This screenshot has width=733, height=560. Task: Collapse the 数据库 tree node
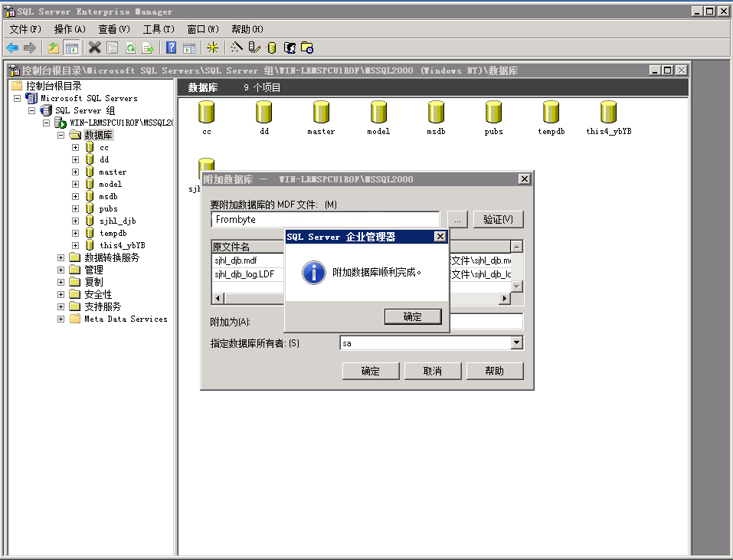(61, 136)
